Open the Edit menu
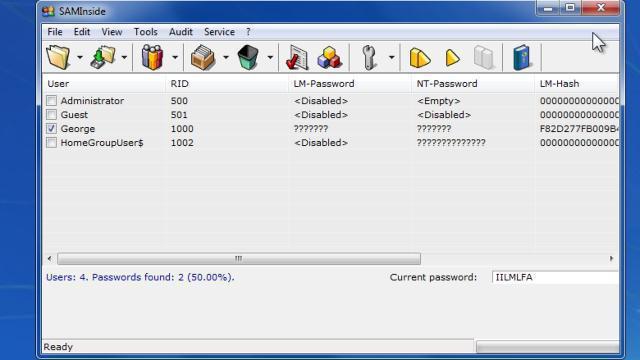 (x=82, y=32)
